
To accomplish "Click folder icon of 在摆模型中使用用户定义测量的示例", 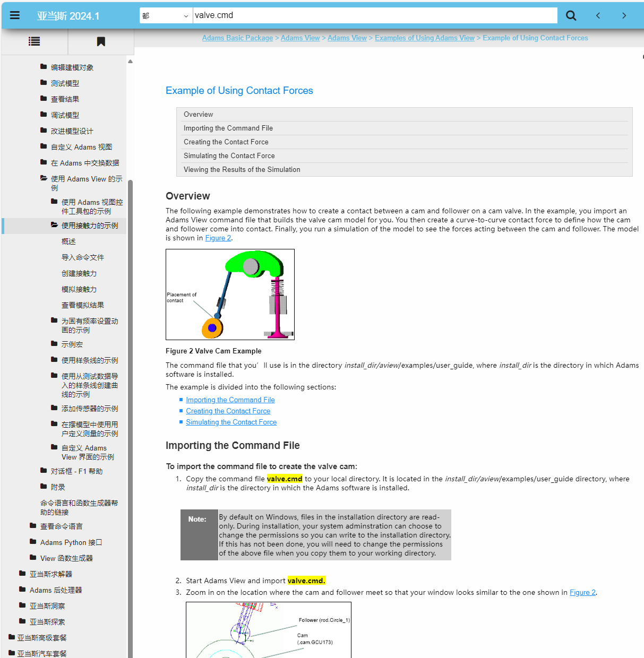I will coord(54,424).
